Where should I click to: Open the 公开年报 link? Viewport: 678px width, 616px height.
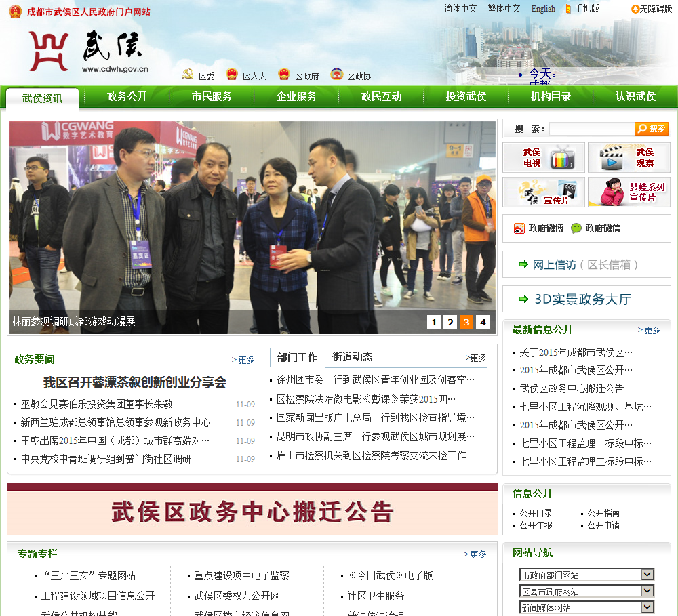coord(536,525)
